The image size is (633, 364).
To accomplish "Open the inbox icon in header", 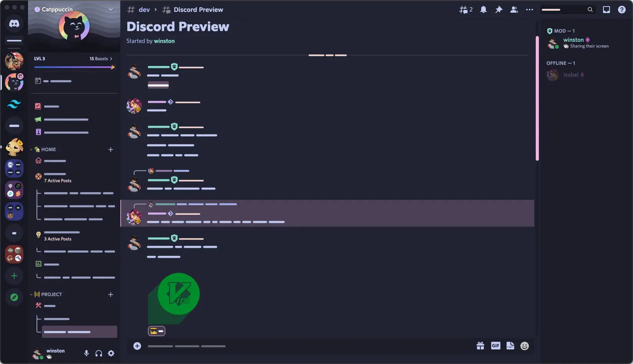I will (606, 10).
